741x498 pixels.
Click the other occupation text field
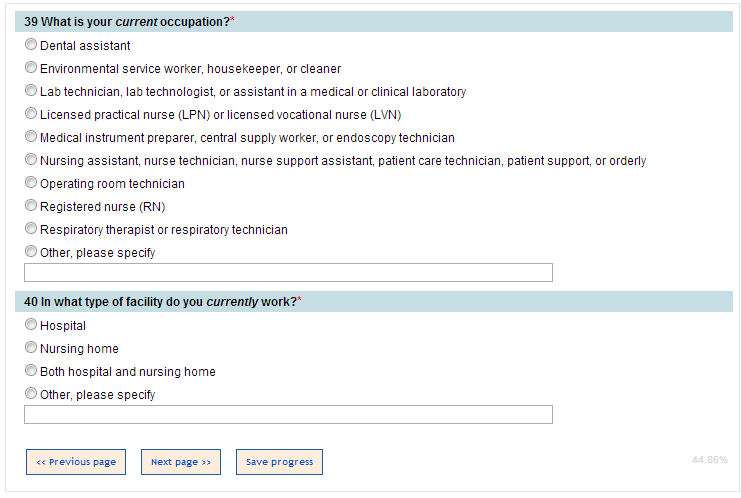tap(288, 272)
